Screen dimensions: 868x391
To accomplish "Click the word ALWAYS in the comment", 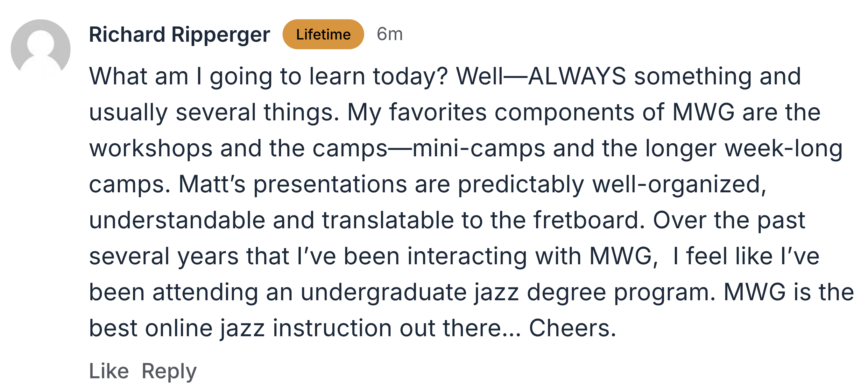I will [x=577, y=76].
